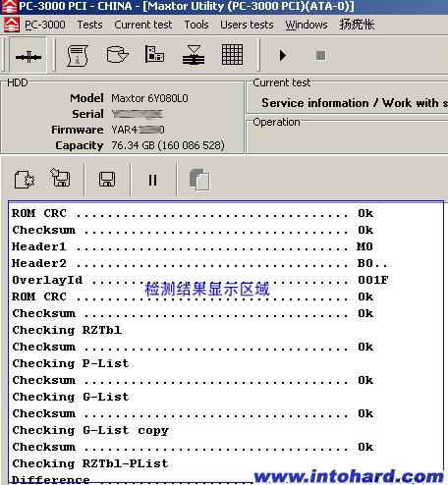Open the Tests menu

pyautogui.click(x=89, y=25)
